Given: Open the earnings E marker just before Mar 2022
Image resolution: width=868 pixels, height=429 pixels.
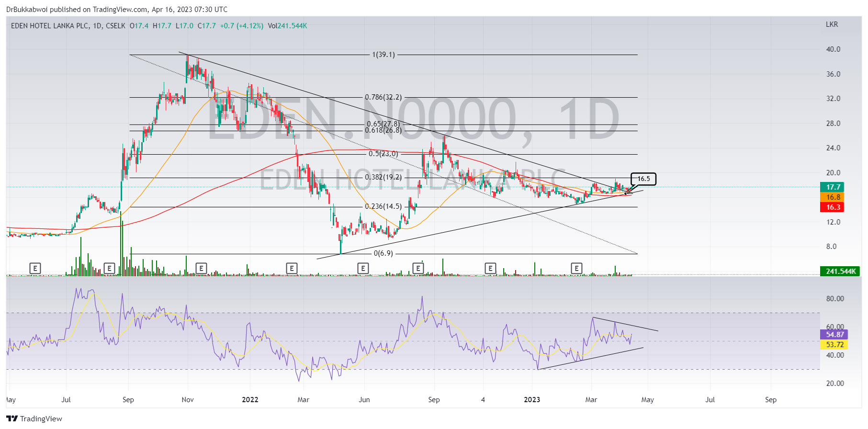Looking at the screenshot, I should pos(292,268).
